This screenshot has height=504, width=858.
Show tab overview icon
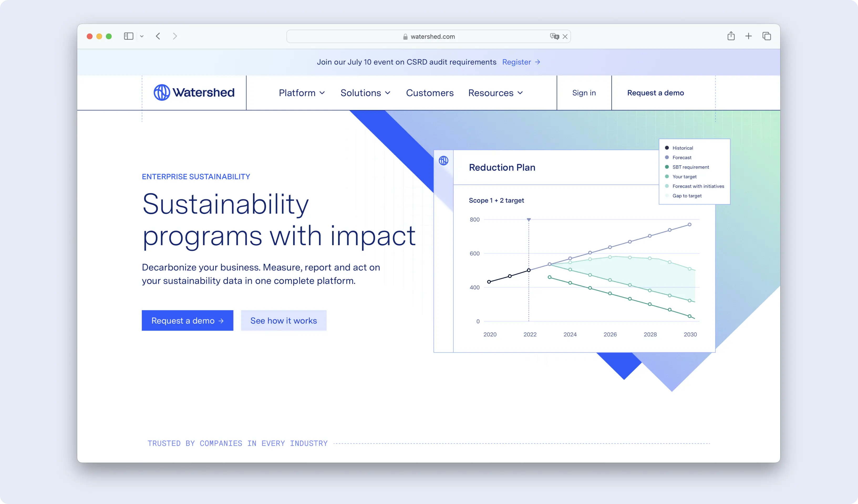tap(766, 36)
